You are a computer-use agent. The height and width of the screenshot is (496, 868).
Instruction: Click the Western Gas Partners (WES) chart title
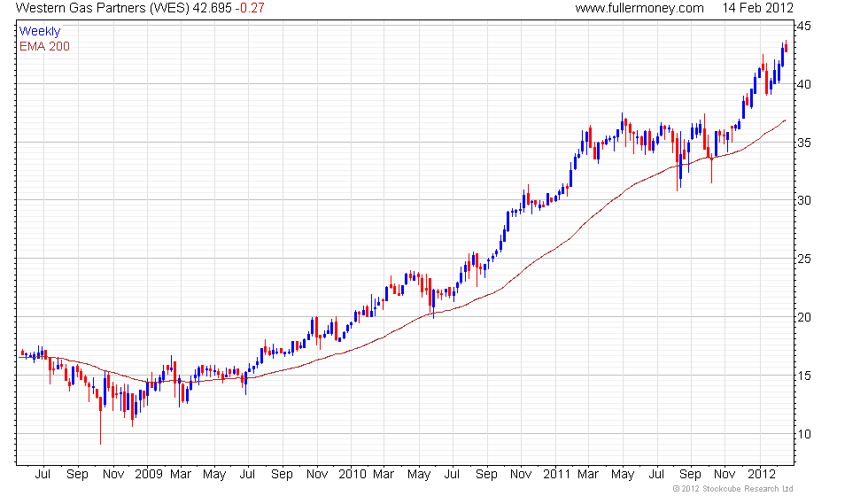click(103, 8)
